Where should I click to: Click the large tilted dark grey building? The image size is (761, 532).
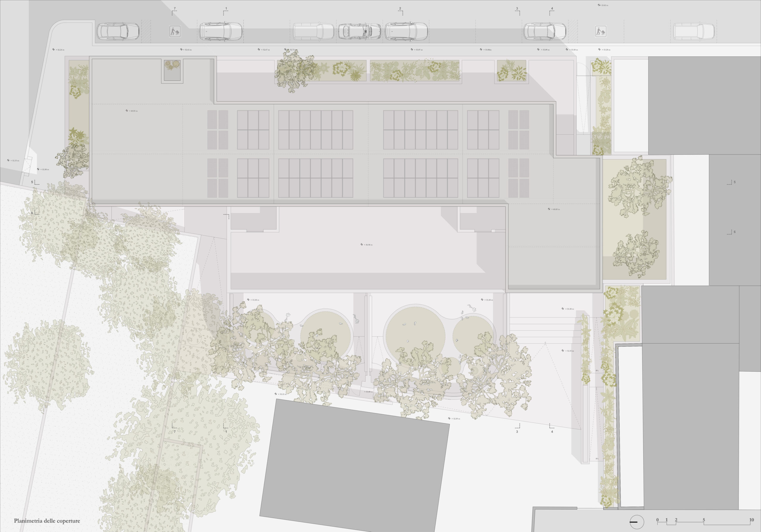[x=355, y=464]
